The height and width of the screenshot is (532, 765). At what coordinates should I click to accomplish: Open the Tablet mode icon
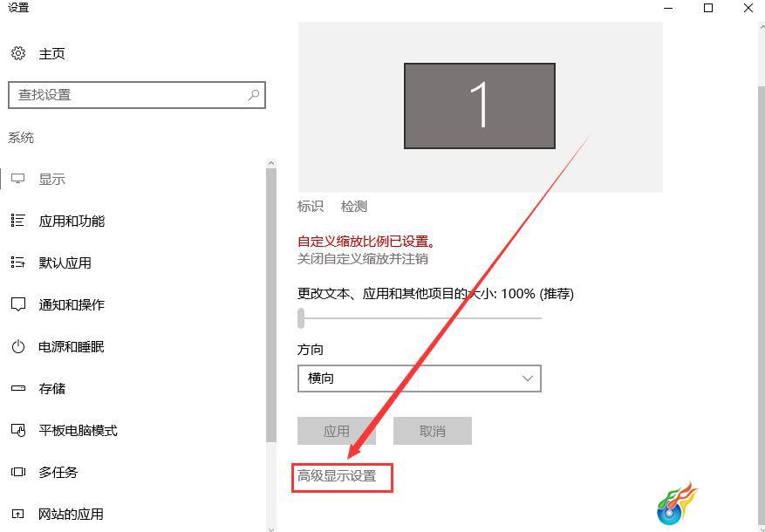click(18, 431)
